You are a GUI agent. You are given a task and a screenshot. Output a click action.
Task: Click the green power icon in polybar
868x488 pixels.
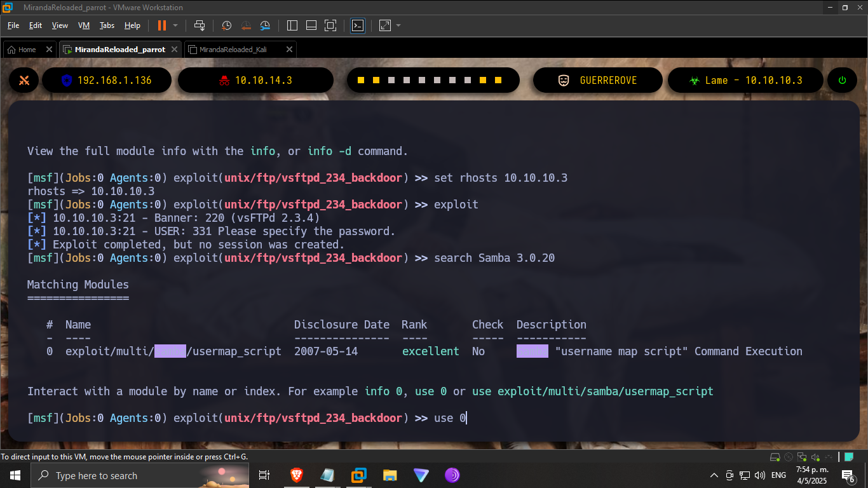[x=842, y=81]
